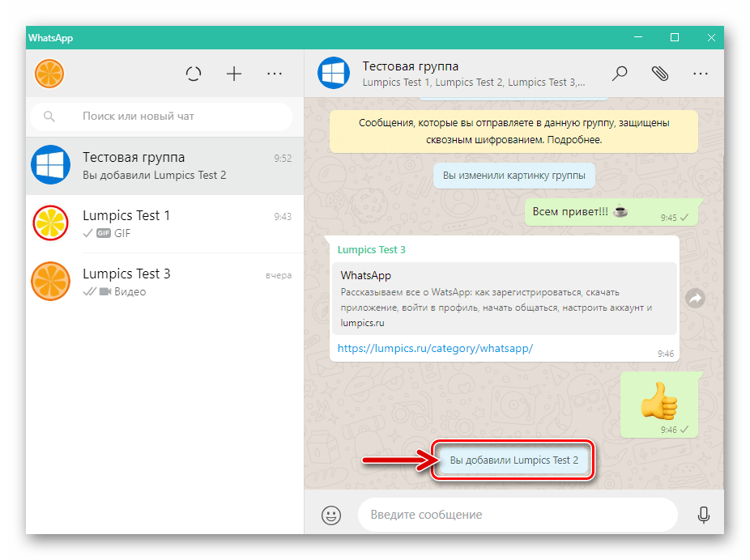Click the WhatsApp link preview card

coord(504,299)
